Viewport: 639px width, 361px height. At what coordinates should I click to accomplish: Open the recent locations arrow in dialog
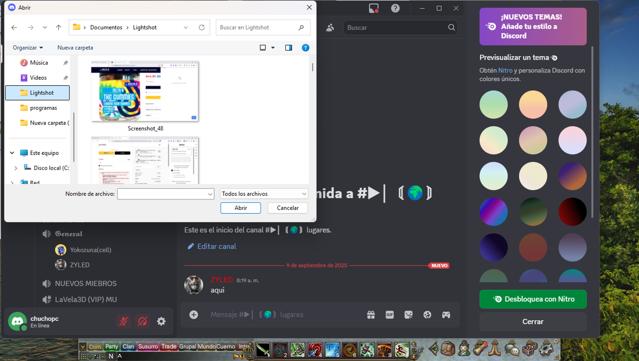(45, 27)
